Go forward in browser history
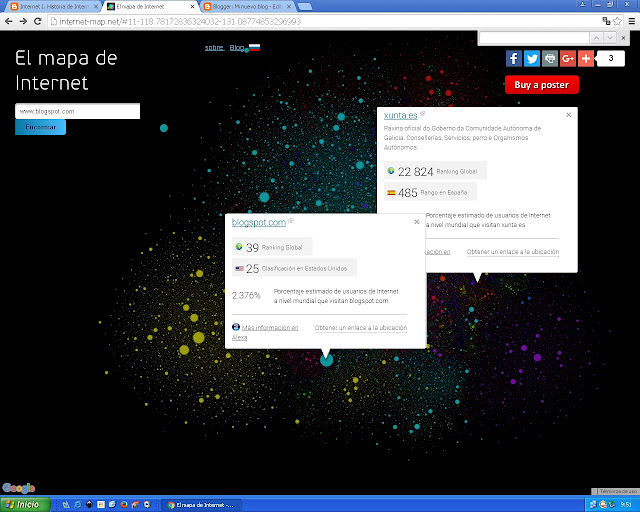The width and height of the screenshot is (640, 512). [23, 21]
